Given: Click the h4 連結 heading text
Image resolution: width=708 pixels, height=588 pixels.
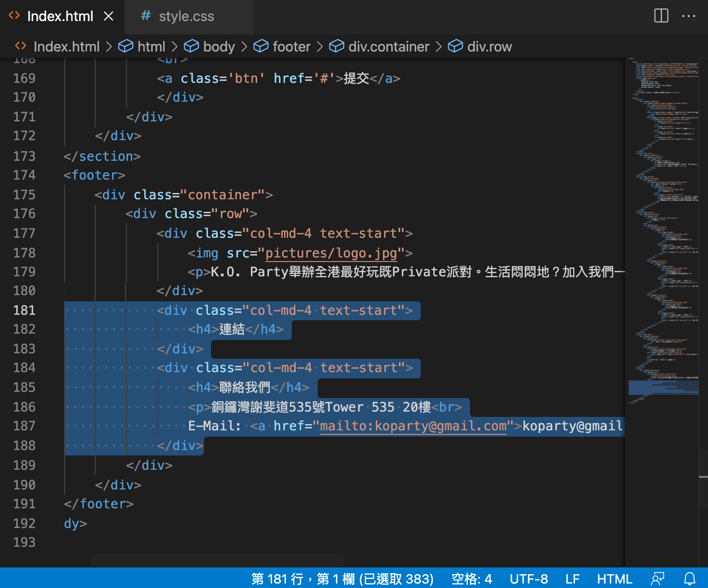Looking at the screenshot, I should [232, 329].
